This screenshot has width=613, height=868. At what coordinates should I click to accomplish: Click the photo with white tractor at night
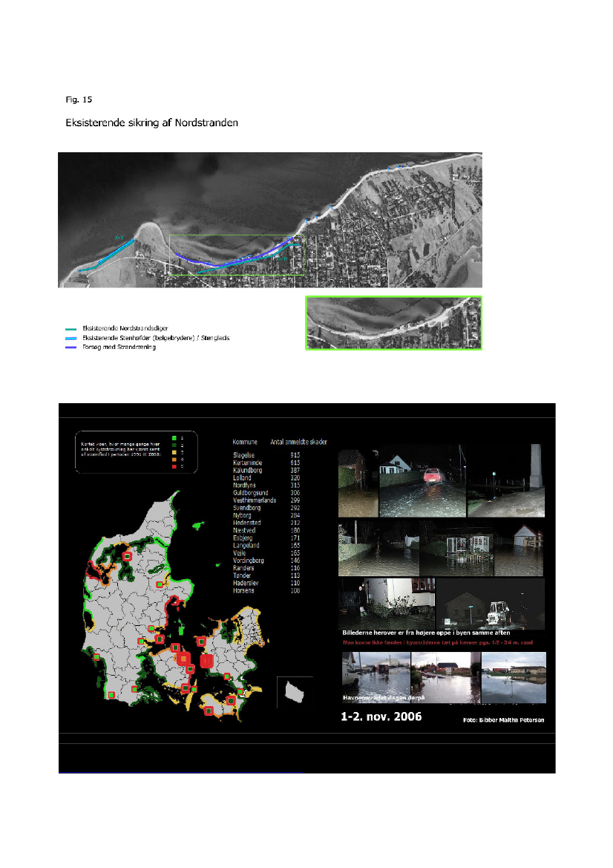[x=490, y=605]
